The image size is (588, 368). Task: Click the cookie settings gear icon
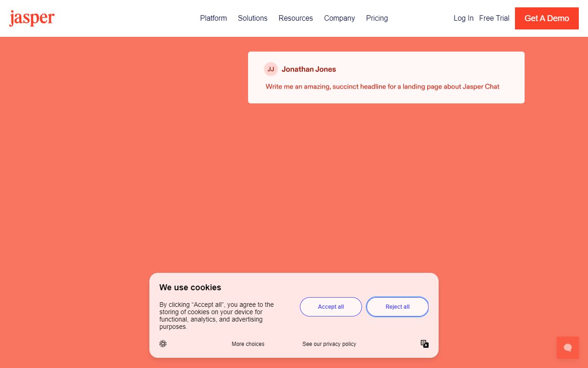tap(163, 344)
